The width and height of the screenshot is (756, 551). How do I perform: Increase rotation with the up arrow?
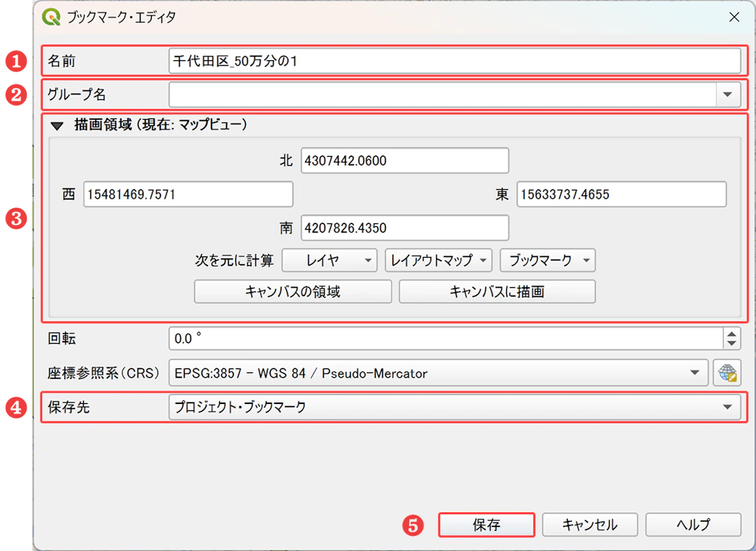click(731, 333)
